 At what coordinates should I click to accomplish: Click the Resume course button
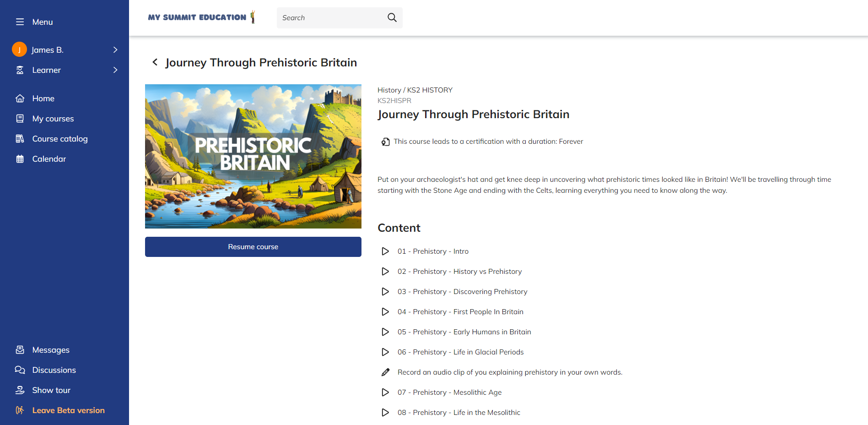point(253,247)
